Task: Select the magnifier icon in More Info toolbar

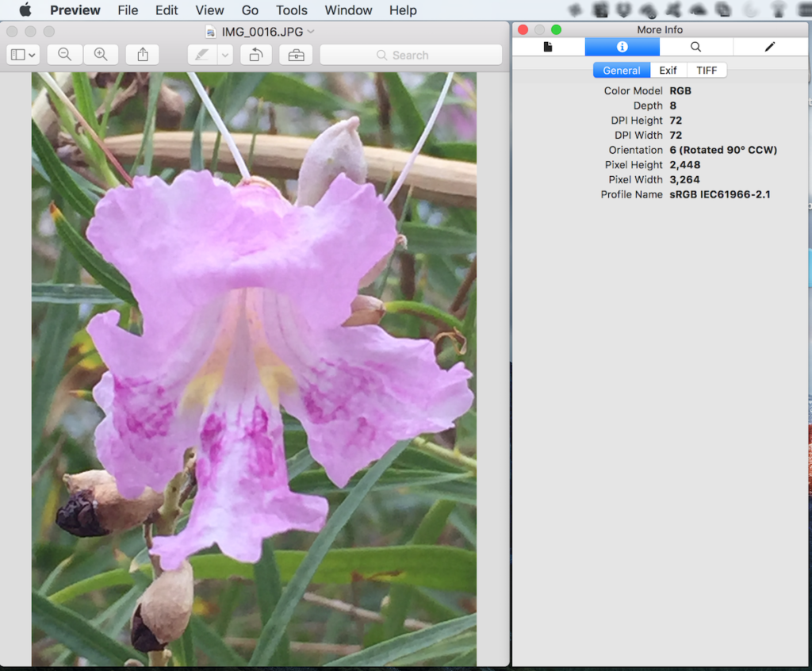Action: (695, 47)
